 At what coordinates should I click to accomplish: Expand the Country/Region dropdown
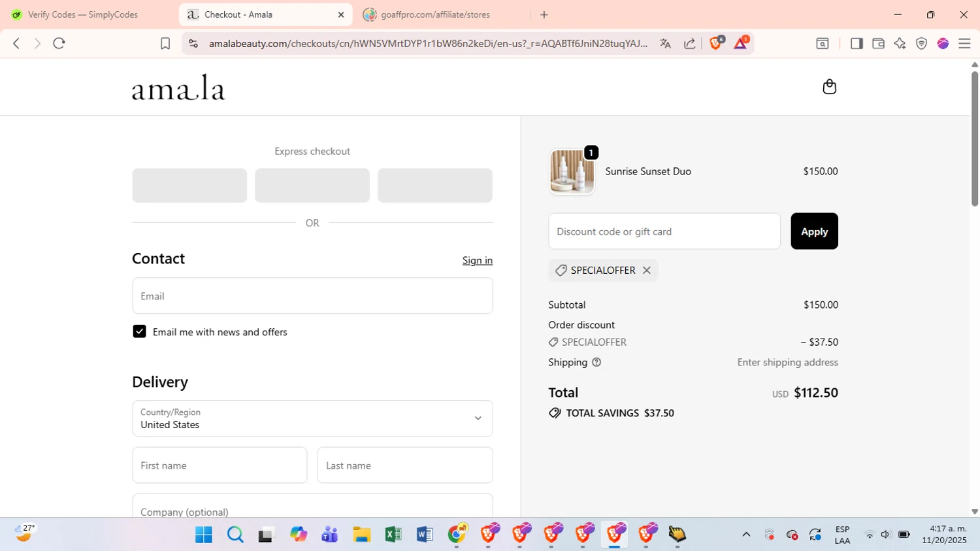[x=312, y=418]
